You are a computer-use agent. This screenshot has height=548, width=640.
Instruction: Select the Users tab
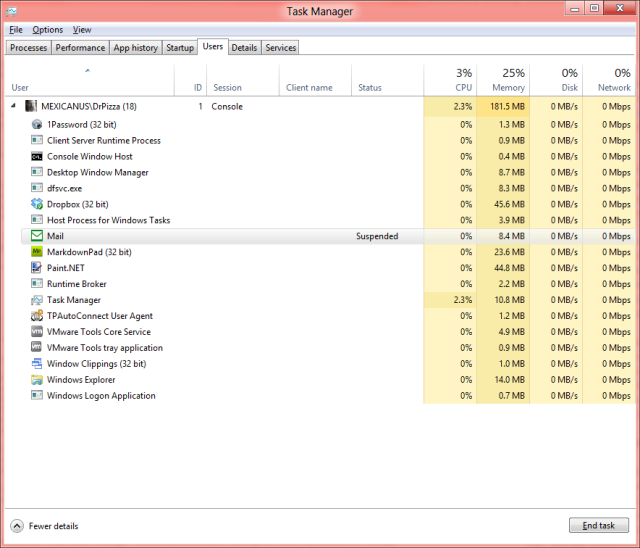click(213, 47)
